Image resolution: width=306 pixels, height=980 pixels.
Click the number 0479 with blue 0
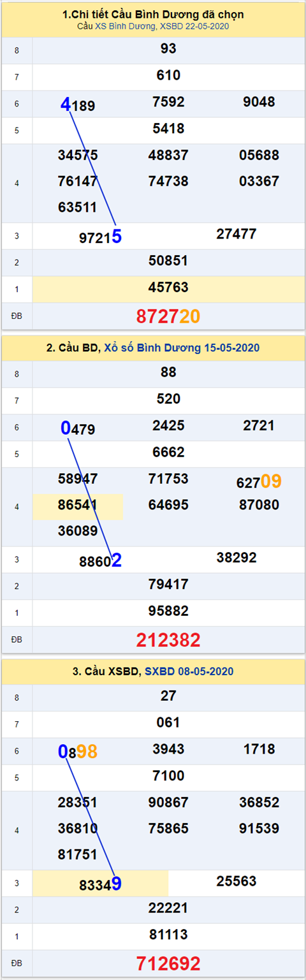click(78, 429)
